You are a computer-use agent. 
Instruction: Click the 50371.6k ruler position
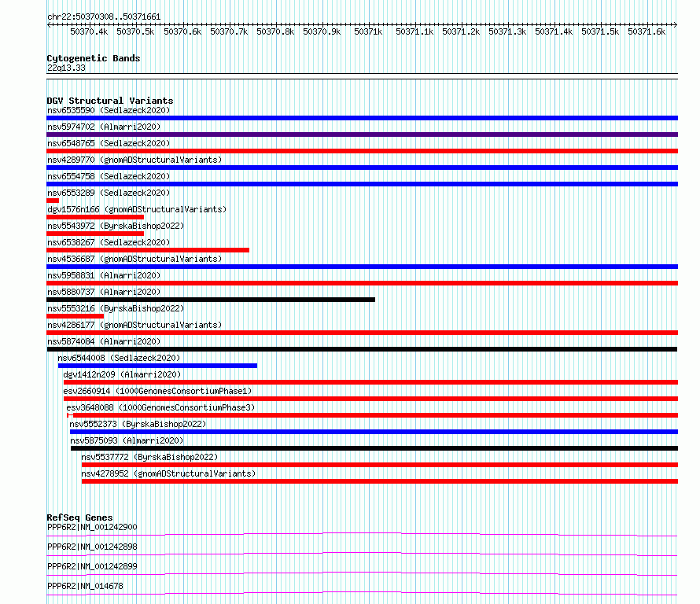pos(647,31)
